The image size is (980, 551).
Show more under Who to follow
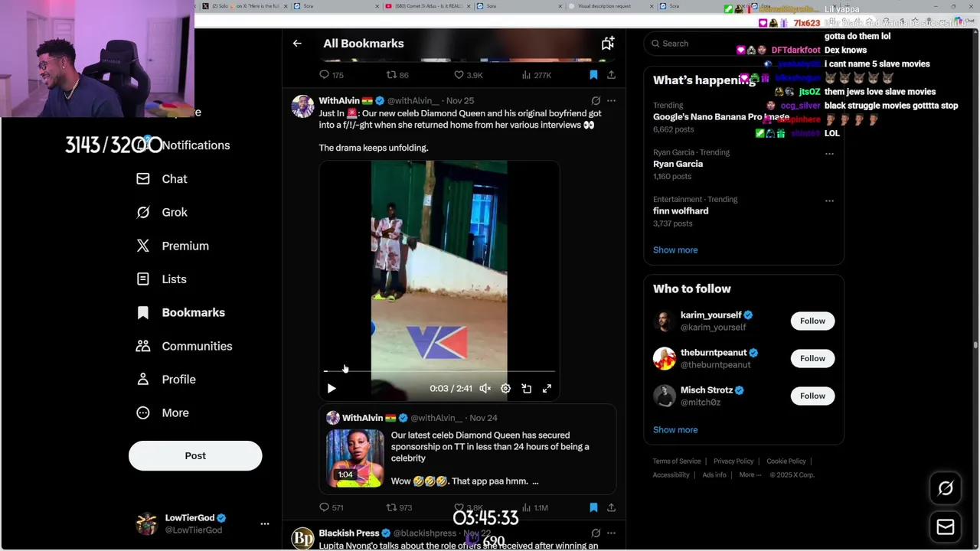pyautogui.click(x=675, y=430)
